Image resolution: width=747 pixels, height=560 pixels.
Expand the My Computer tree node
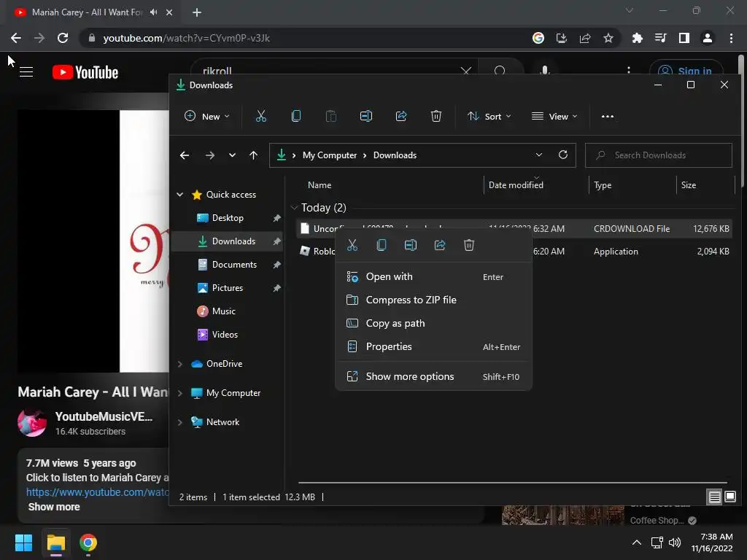tap(180, 393)
